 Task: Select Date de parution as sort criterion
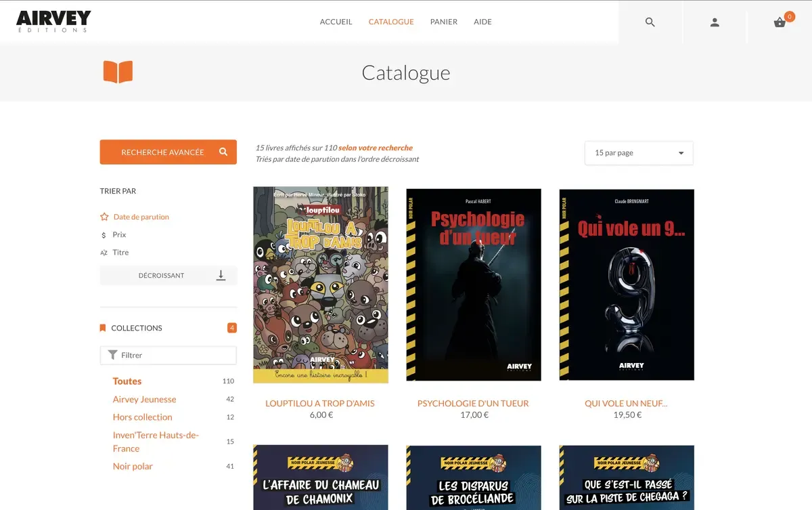140,216
